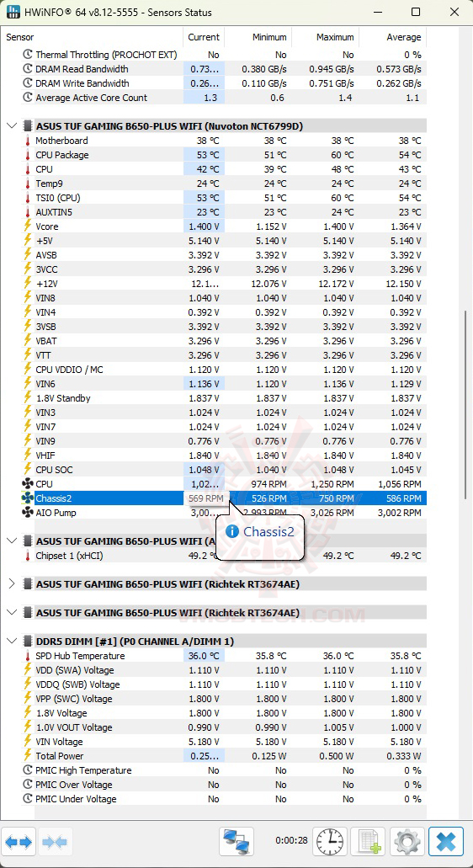The image size is (473, 868).
Task: Click thermometer icon beside SPD Hub Temperature
Action: coord(27,656)
